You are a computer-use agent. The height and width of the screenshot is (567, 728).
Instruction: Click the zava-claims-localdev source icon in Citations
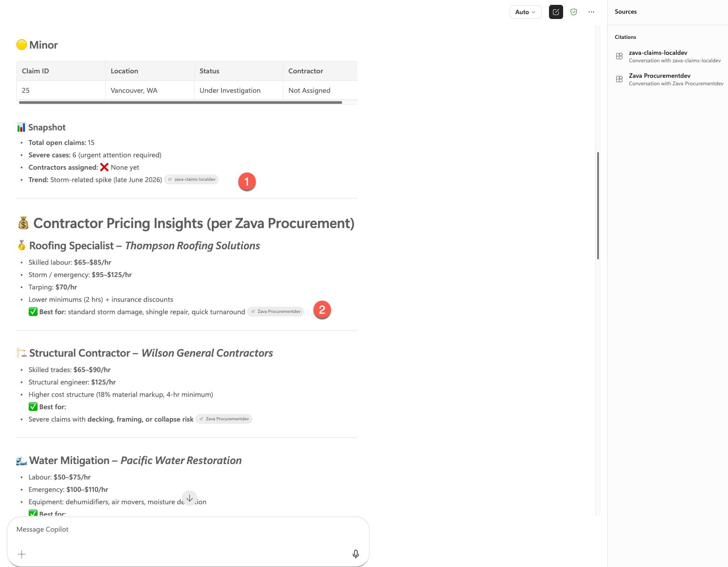point(619,56)
